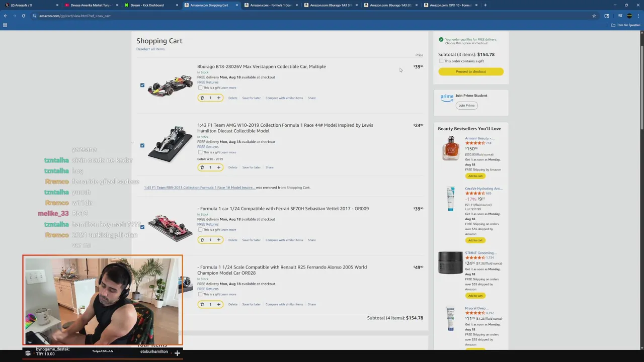
Task: Mark AMG W10-2019 model as a gift
Action: pos(200,152)
